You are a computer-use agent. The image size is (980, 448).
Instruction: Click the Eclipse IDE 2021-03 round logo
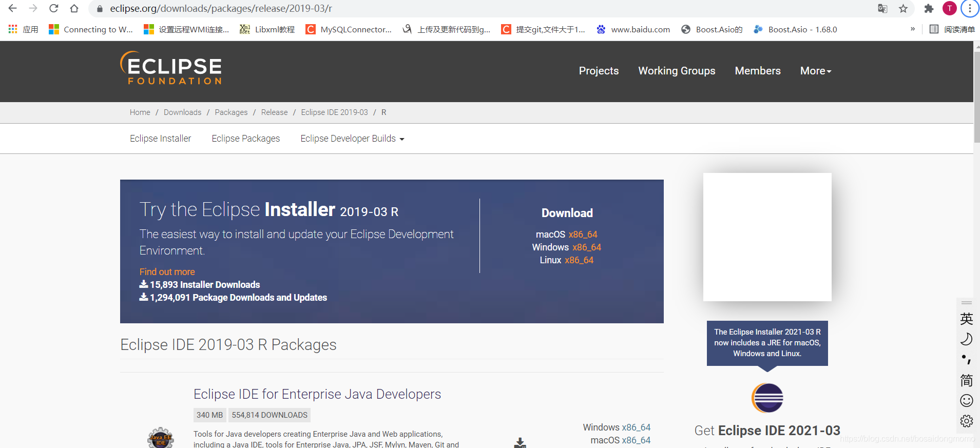point(767,398)
